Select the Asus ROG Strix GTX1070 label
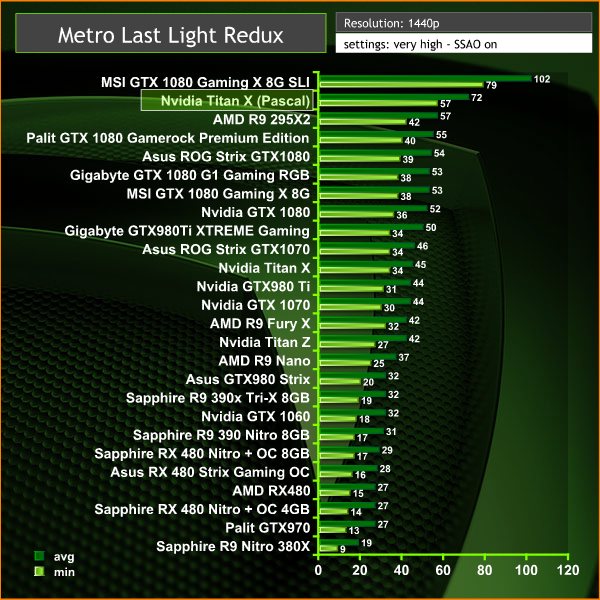Viewport: 600px width, 600px height. (226, 249)
